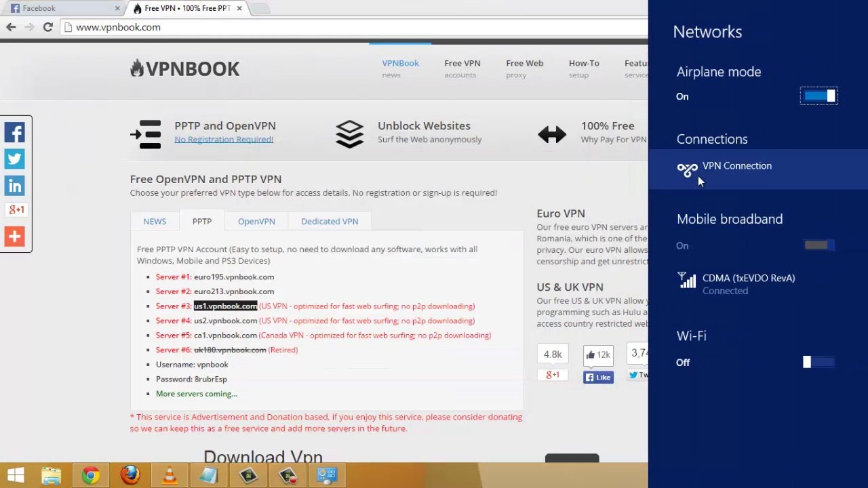Open the How-To setup menu
This screenshot has height=488, width=868.
pos(584,68)
